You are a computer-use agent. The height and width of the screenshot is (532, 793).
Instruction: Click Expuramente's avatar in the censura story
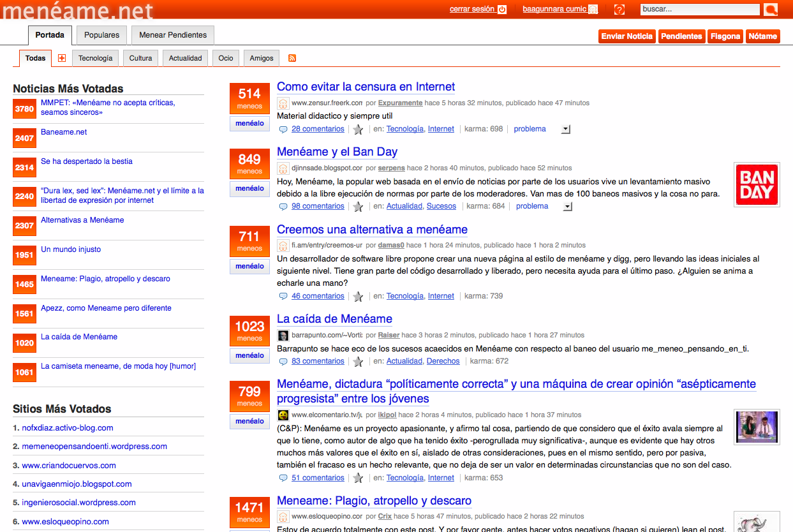pyautogui.click(x=283, y=103)
